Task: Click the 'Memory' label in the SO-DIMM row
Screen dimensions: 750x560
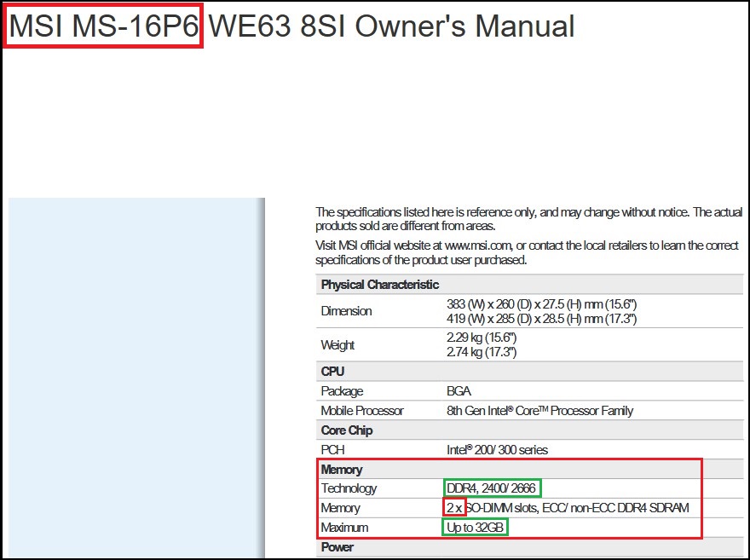Action: tap(340, 508)
